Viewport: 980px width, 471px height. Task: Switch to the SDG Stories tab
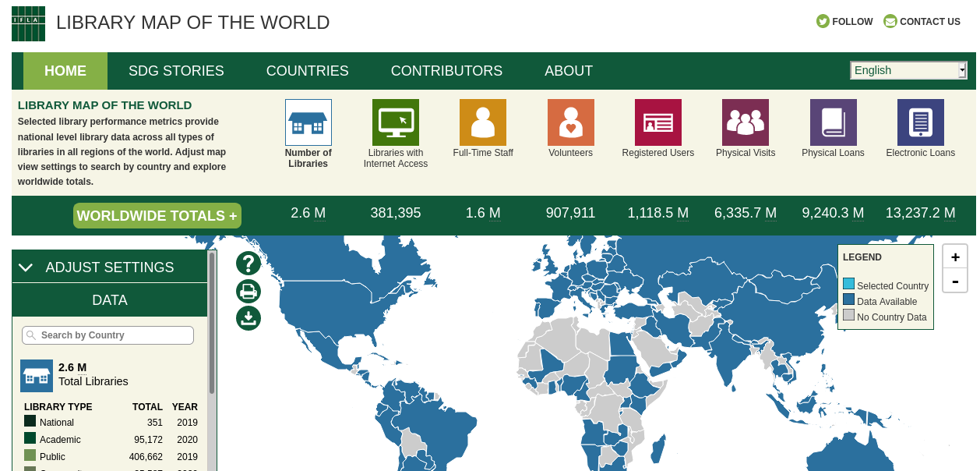coord(176,70)
